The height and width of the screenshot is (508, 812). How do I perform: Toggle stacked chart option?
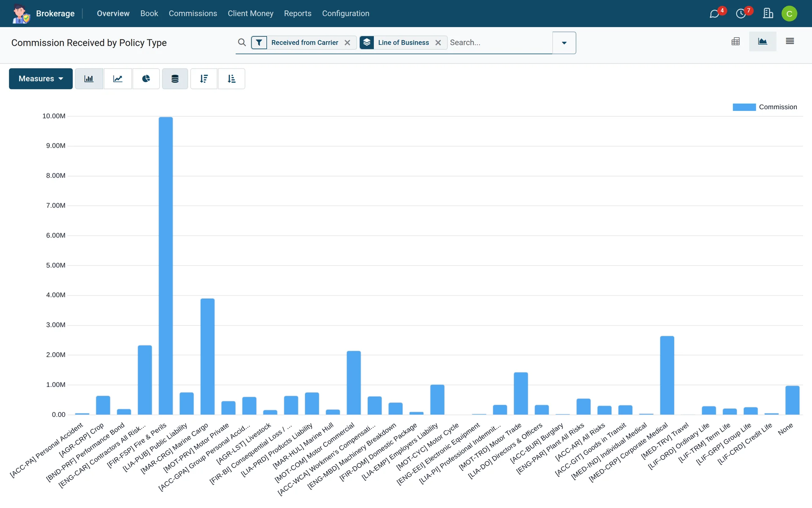point(175,79)
